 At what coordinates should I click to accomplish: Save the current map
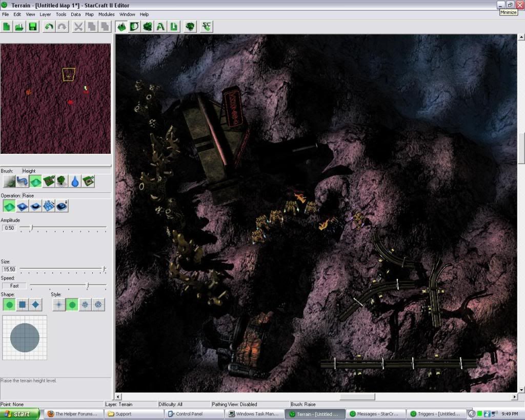pos(32,27)
